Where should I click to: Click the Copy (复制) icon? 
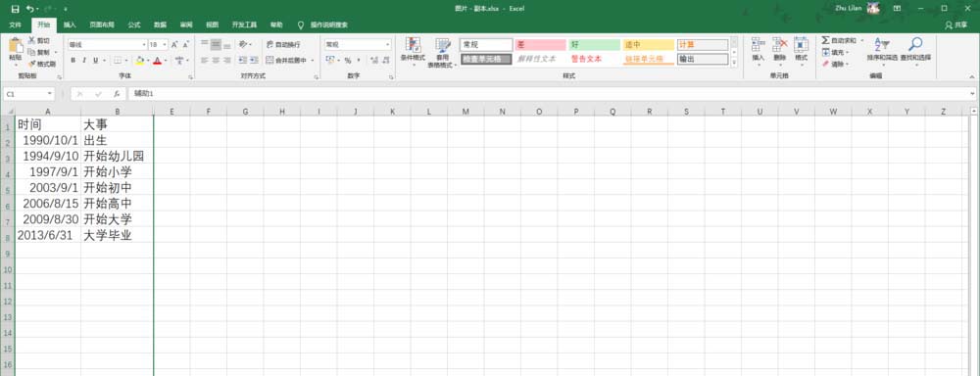tap(32, 53)
